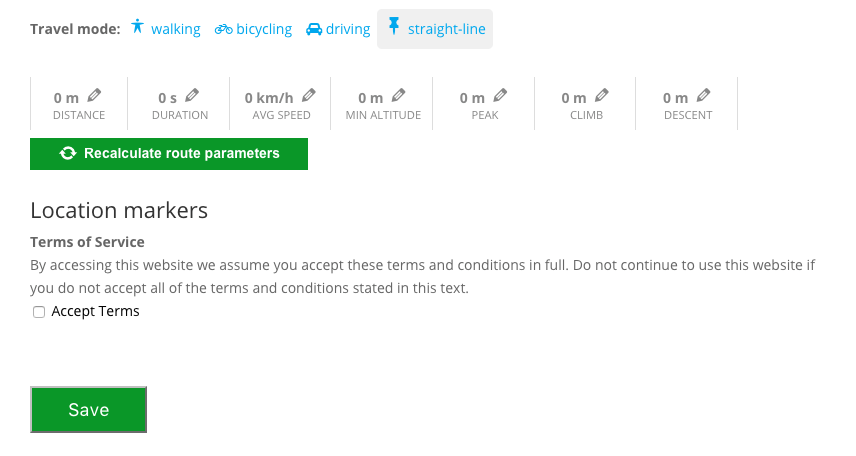Tick the Accept Terms checkbox
Image resolution: width=856 pixels, height=456 pixels.
pyautogui.click(x=39, y=312)
